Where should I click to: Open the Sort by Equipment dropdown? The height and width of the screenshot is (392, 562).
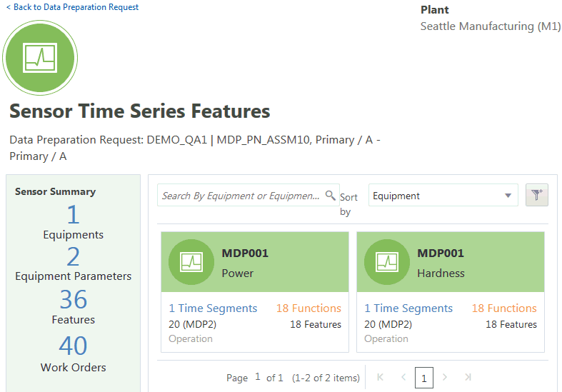[443, 196]
